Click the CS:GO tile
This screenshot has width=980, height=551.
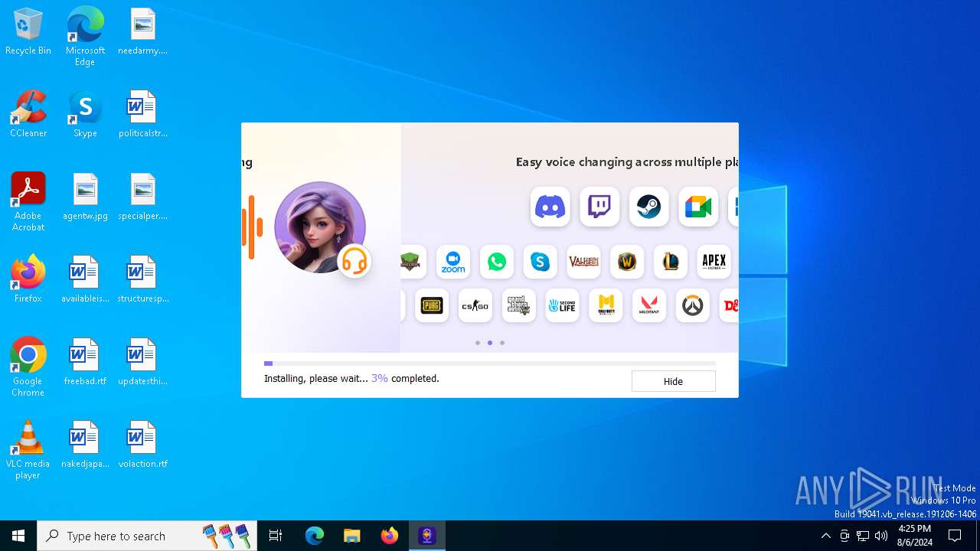point(475,306)
